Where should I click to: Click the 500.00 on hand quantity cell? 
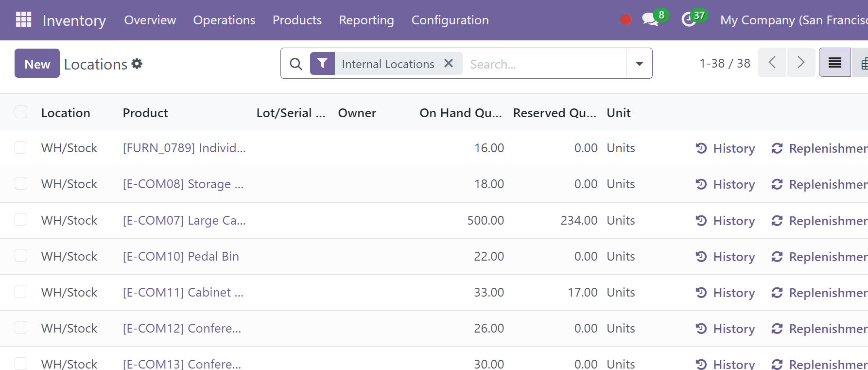tap(486, 220)
